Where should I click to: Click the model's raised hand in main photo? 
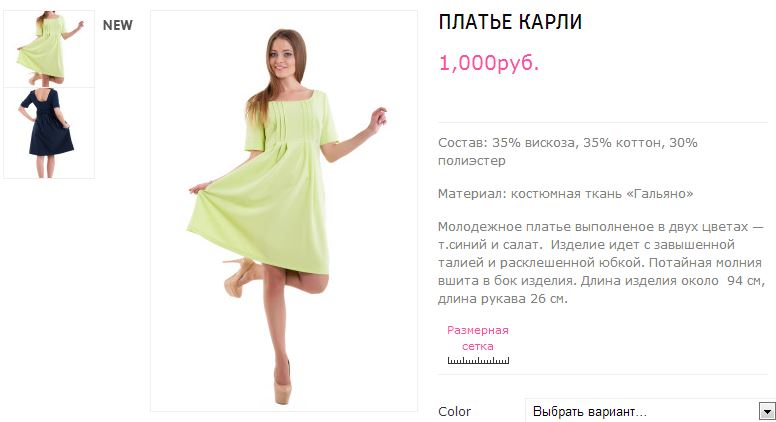pyautogui.click(x=379, y=120)
